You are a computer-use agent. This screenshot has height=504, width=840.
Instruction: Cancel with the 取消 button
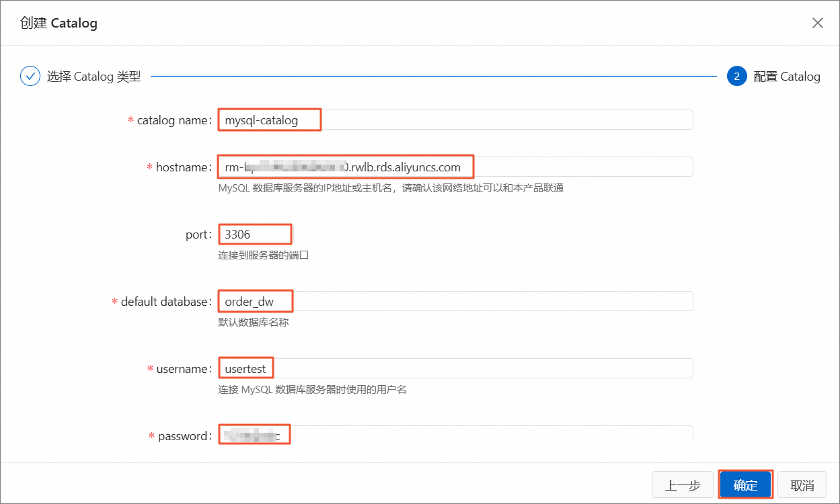pos(802,485)
